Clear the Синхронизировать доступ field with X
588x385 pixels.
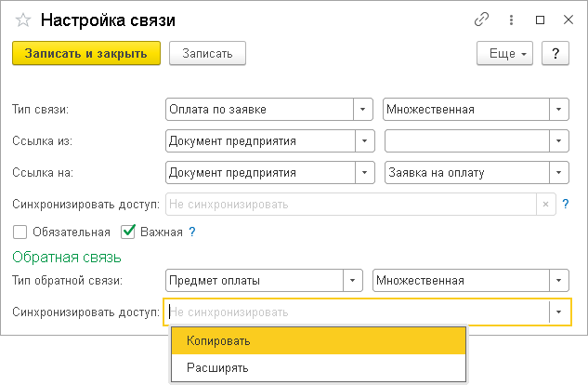click(x=546, y=204)
